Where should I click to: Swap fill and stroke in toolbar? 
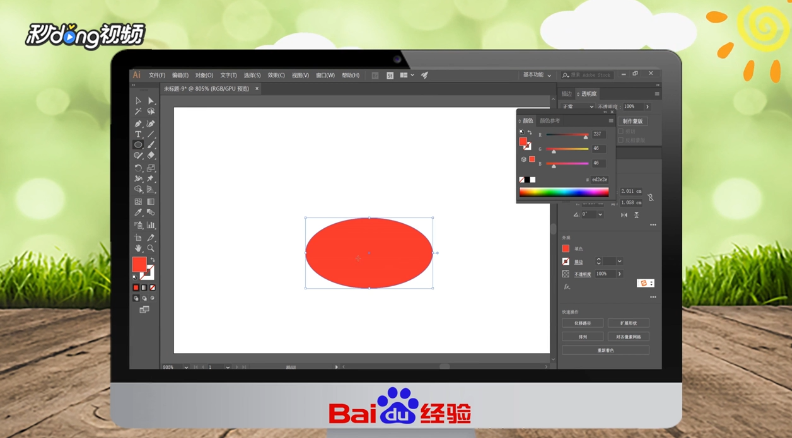[x=153, y=260]
